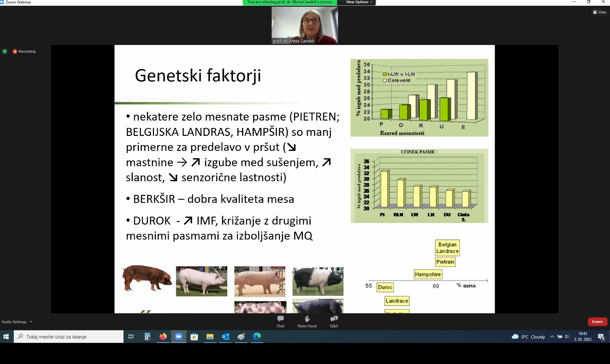This screenshot has width=610, height=364.
Task: Open File Explorer from the taskbar
Action: coord(210,337)
